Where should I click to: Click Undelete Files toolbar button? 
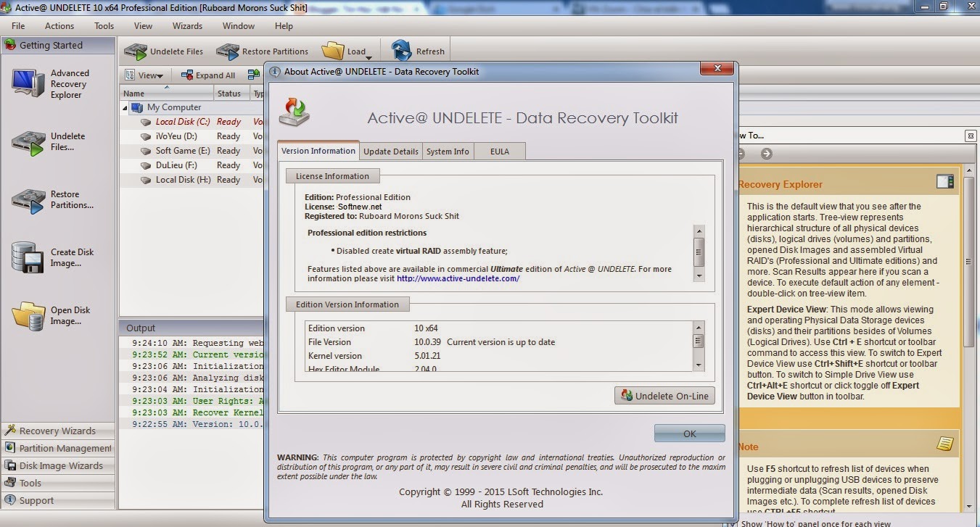pos(164,51)
